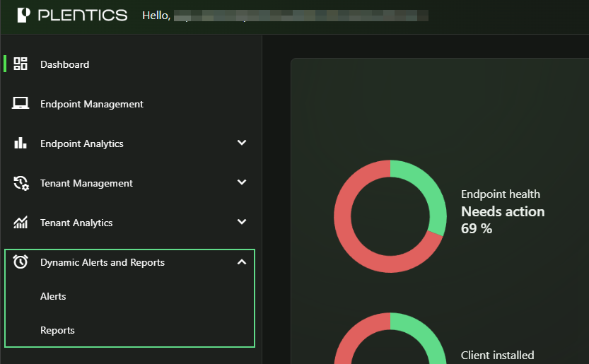Click the Dynamic Alerts alarm clock icon

(21, 262)
